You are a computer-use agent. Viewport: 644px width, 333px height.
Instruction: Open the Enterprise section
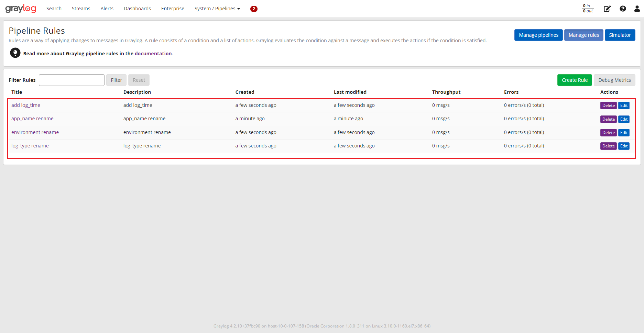pyautogui.click(x=172, y=8)
